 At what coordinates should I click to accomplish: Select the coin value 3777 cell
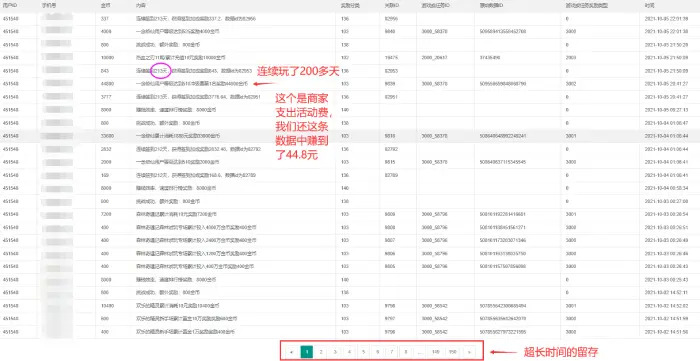(106, 96)
